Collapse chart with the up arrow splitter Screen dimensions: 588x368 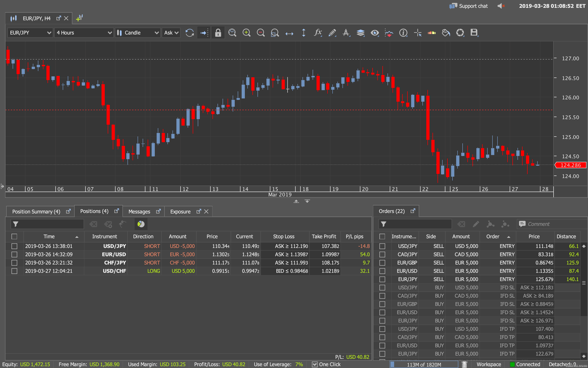(296, 201)
